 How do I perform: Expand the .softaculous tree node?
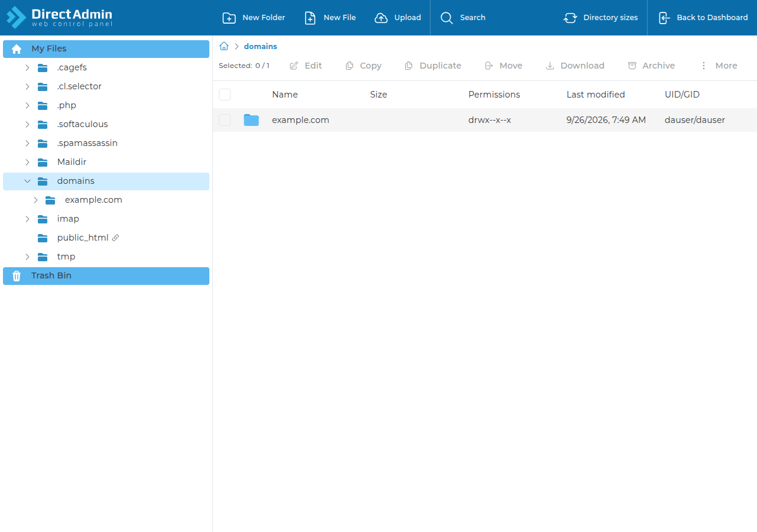click(27, 124)
